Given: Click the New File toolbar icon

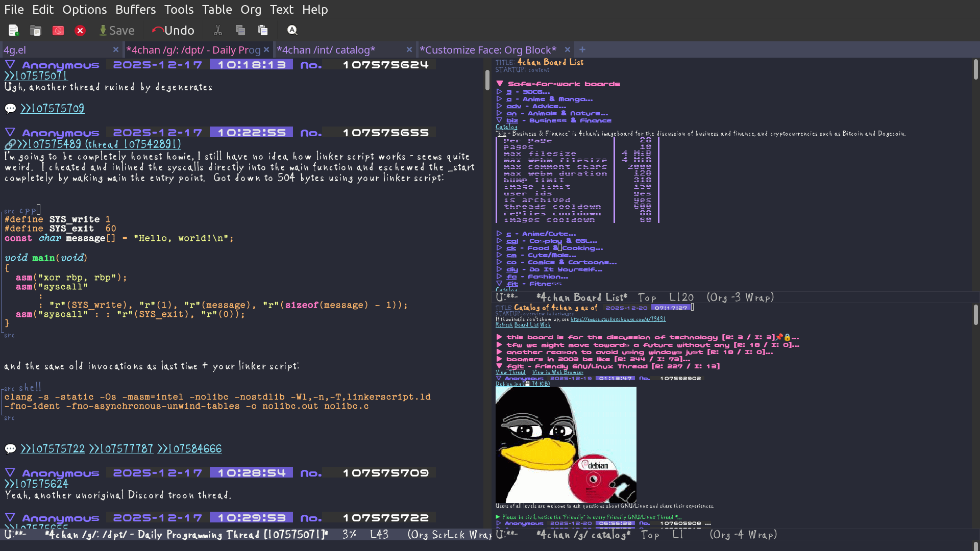Looking at the screenshot, I should [x=14, y=31].
